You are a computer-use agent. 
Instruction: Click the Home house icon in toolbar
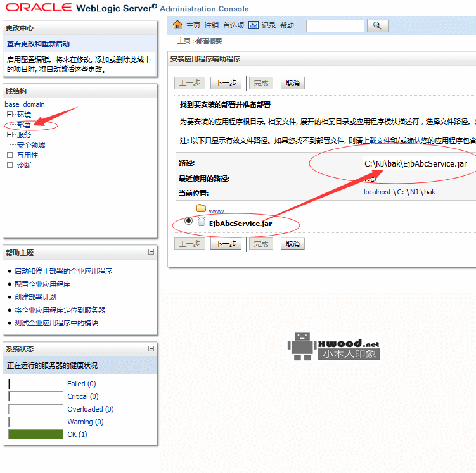pyautogui.click(x=177, y=25)
